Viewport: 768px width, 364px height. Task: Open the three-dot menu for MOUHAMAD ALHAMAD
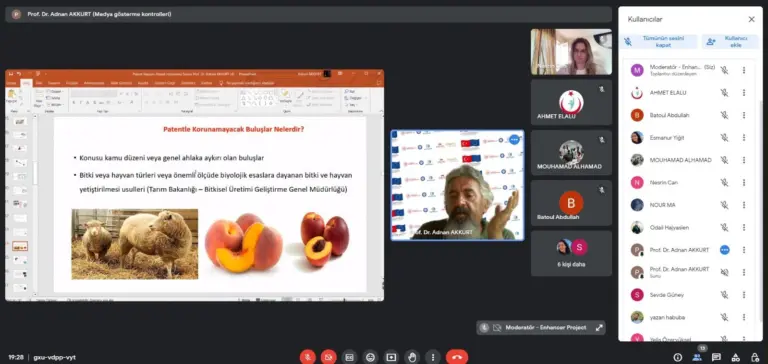(744, 160)
